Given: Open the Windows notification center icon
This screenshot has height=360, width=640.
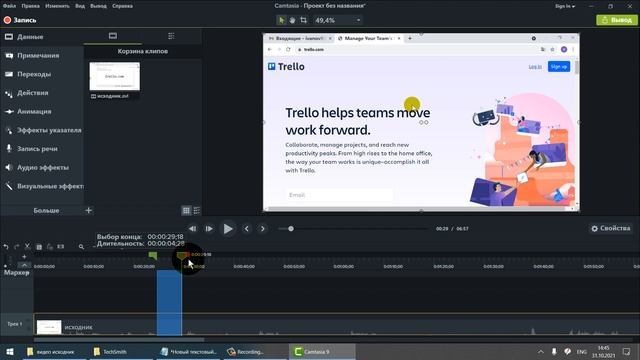Looking at the screenshot, I should coord(627,351).
